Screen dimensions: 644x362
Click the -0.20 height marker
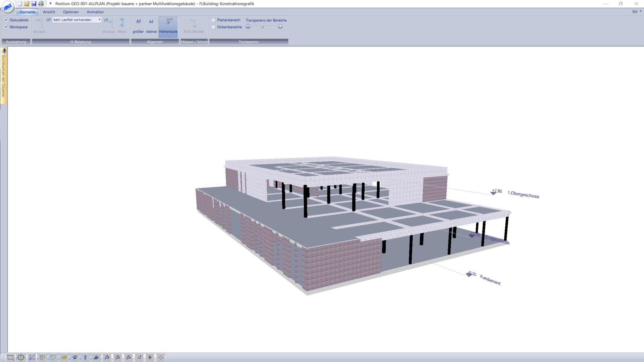(471, 274)
